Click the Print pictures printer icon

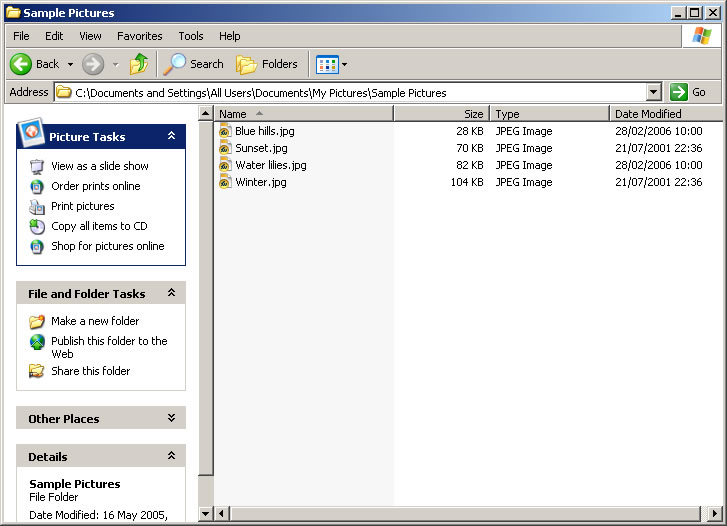(37, 206)
